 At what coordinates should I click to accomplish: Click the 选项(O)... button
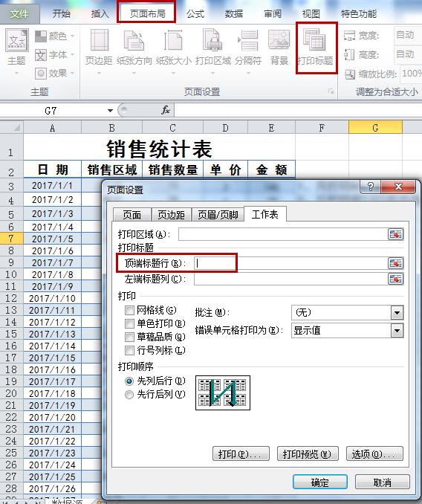click(x=374, y=454)
